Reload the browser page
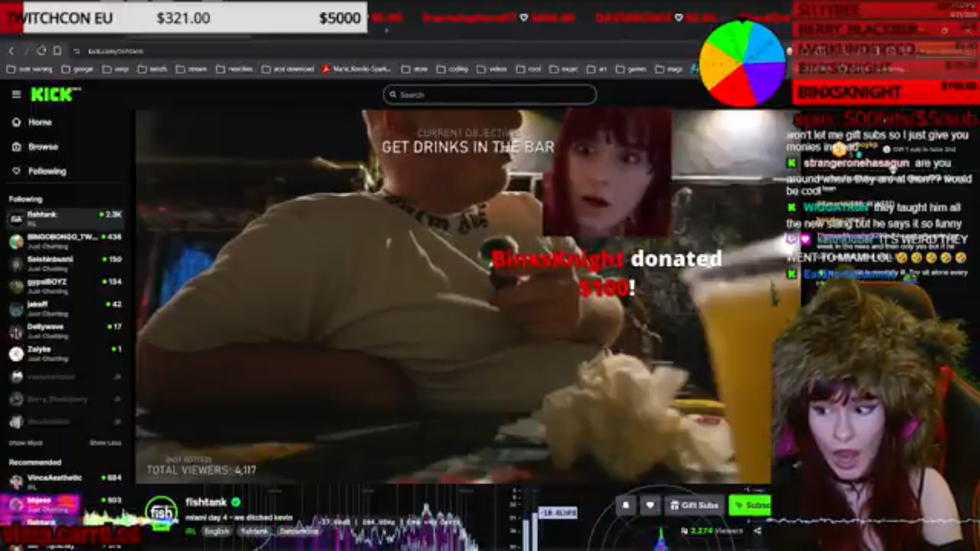 (x=41, y=51)
